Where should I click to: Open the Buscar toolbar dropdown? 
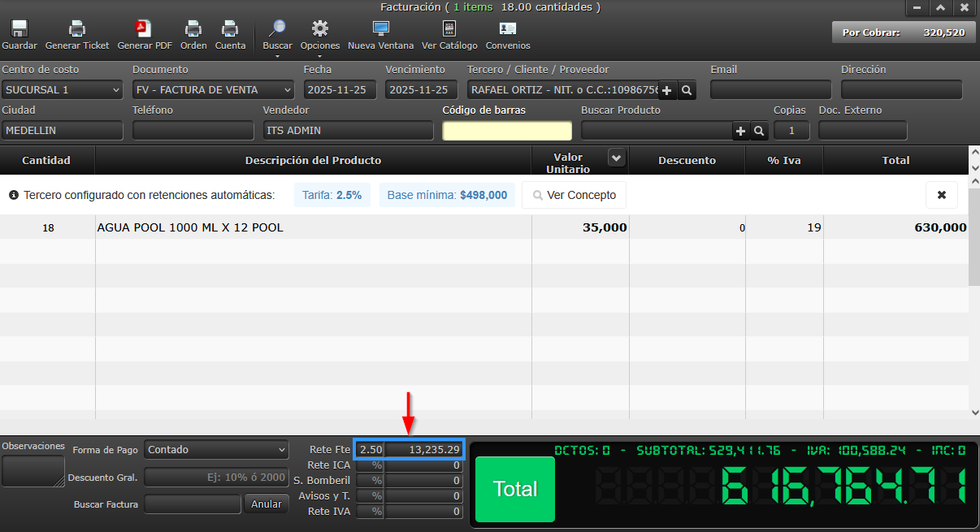point(277,35)
